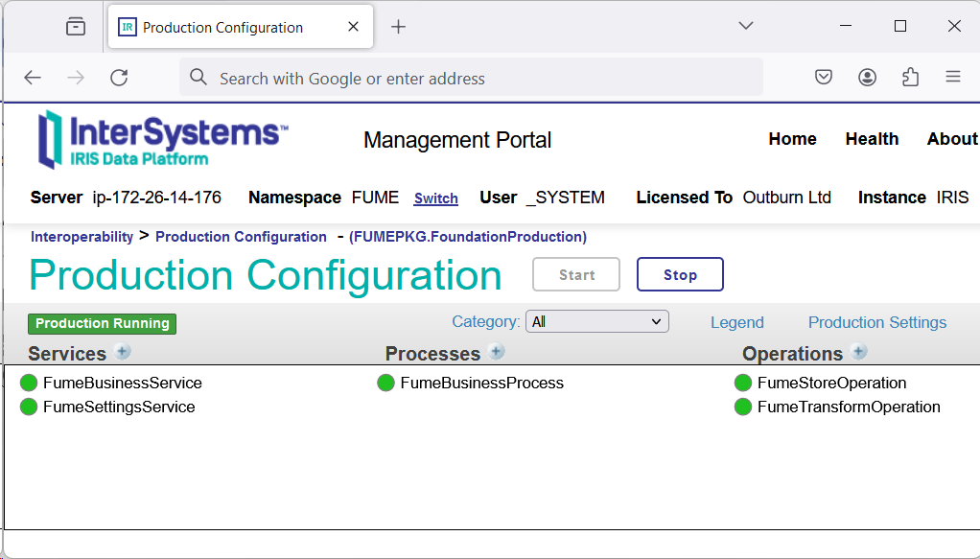Screen dimensions: 980x559
Task: Click FumeStoreOperation green status indicator
Action: coord(743,383)
